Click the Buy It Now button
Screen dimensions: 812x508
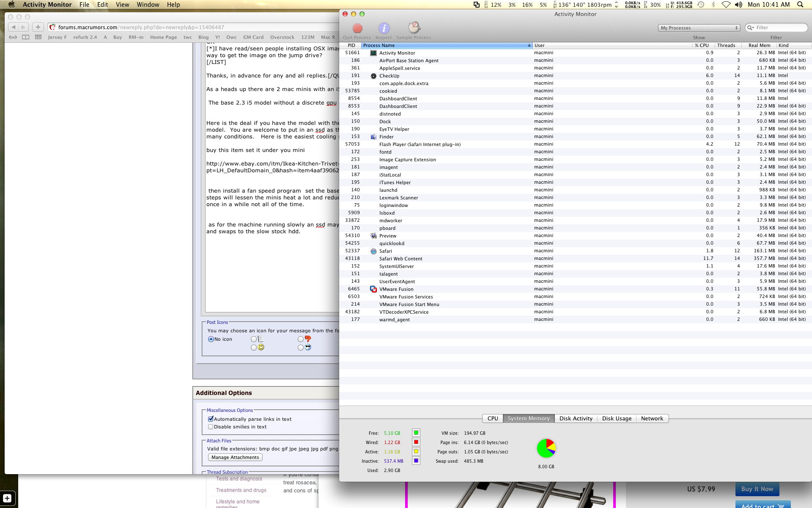757,489
